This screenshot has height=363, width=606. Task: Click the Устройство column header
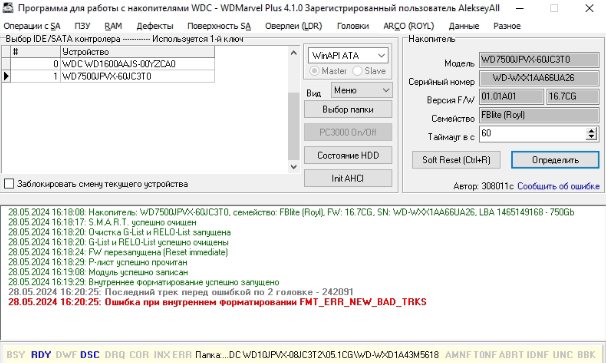[x=137, y=52]
